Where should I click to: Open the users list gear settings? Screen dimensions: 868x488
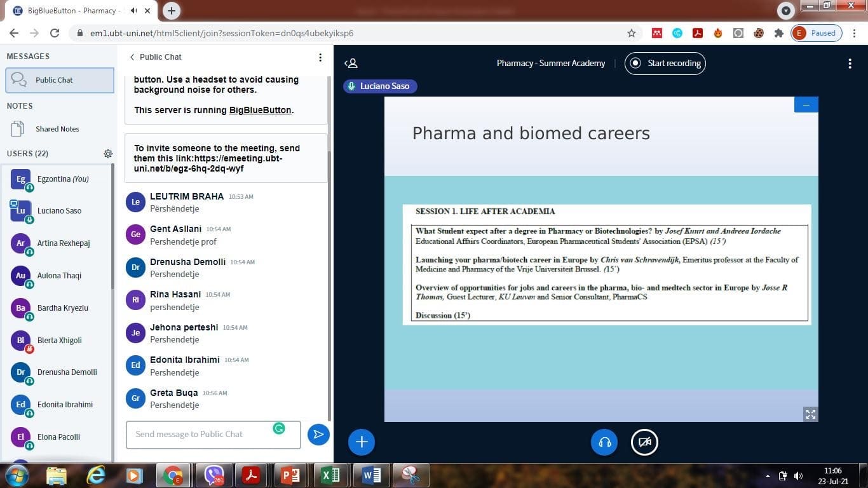[108, 154]
